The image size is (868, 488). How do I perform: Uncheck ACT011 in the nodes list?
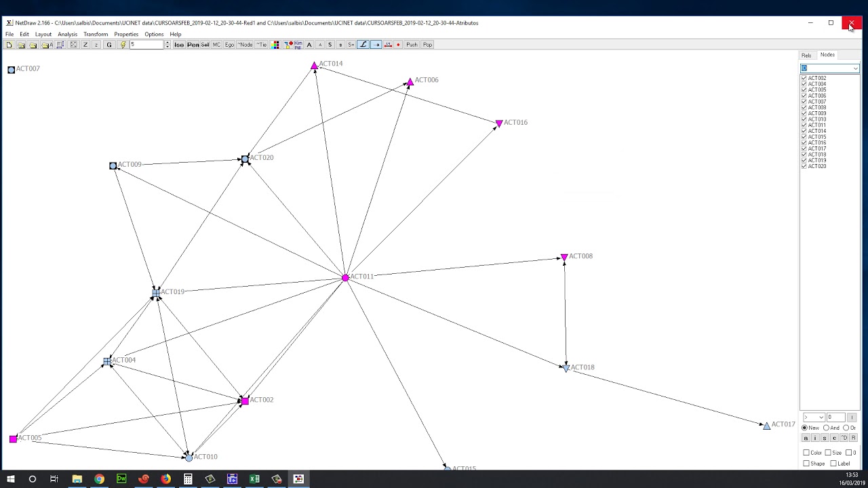tap(804, 125)
